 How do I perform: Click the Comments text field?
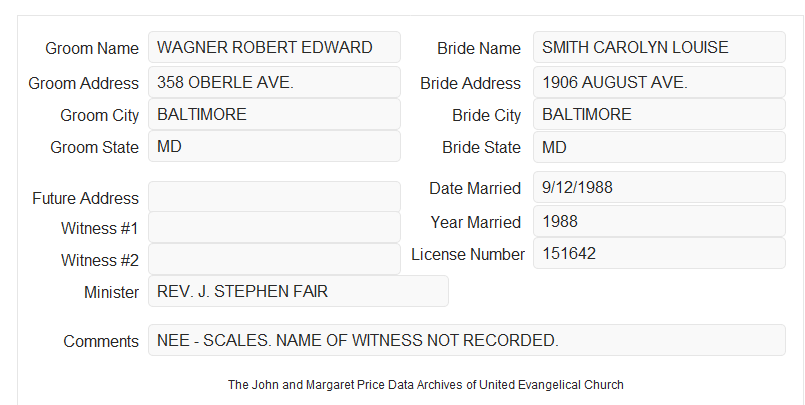[467, 340]
